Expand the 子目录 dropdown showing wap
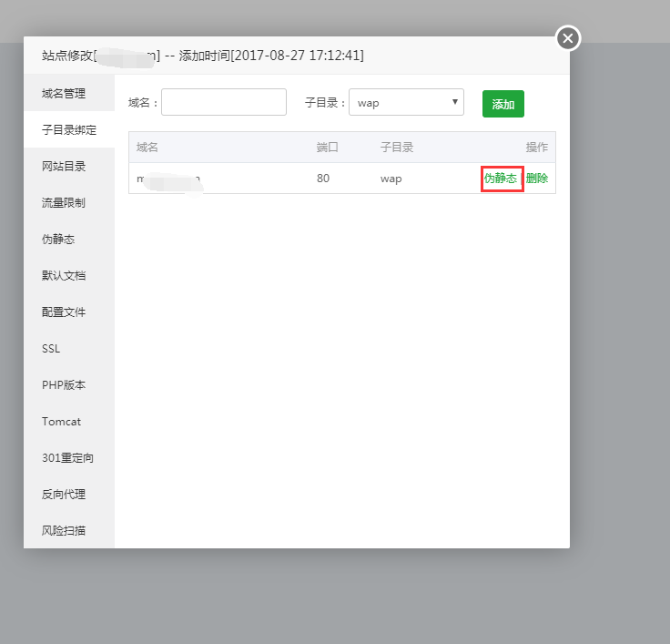 point(406,102)
